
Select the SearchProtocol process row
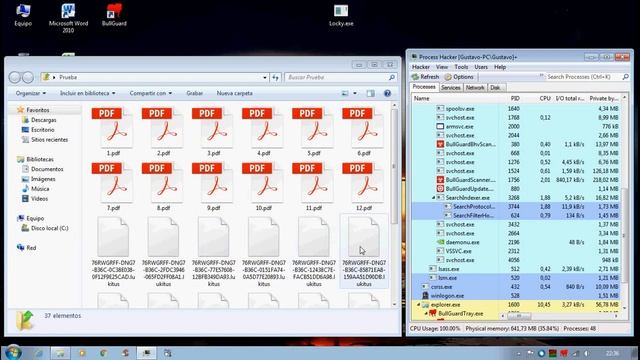(x=516, y=207)
